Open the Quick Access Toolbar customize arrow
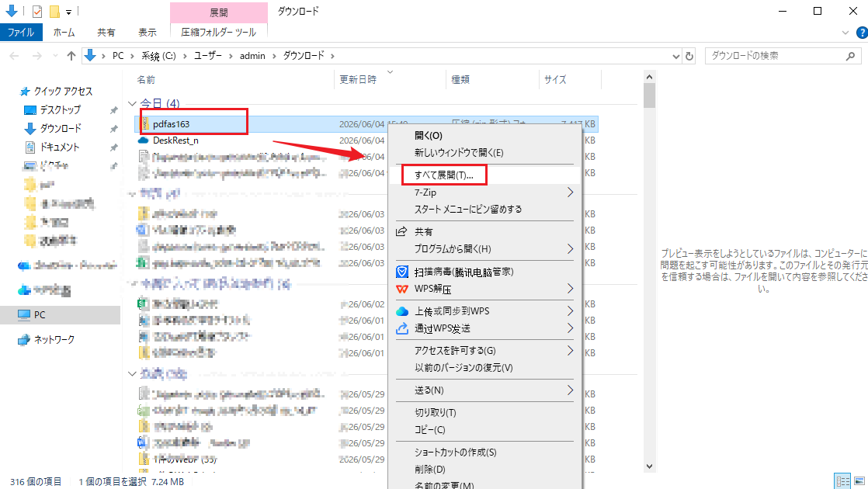 pos(68,12)
